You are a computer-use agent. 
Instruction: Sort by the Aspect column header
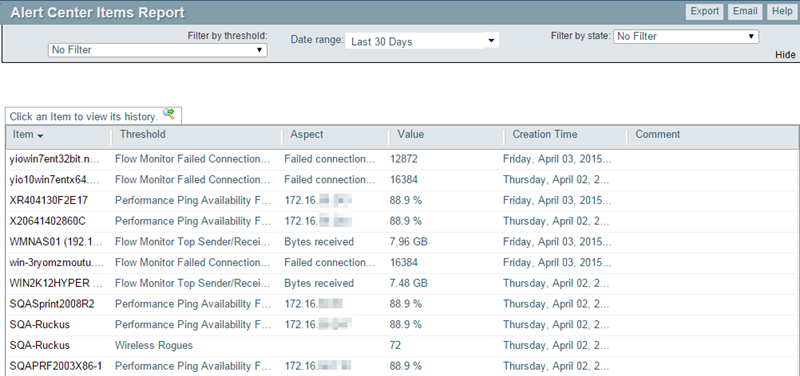307,134
